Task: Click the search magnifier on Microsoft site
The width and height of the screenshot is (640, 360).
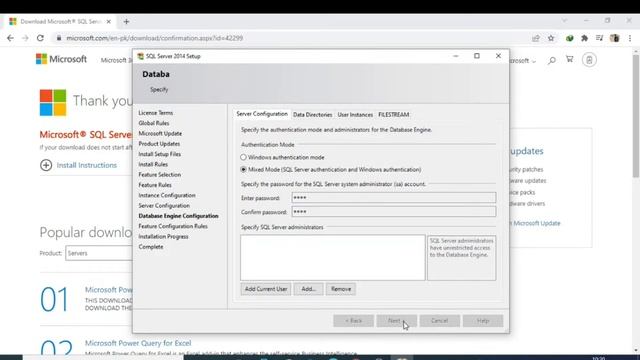Action: pos(552,60)
